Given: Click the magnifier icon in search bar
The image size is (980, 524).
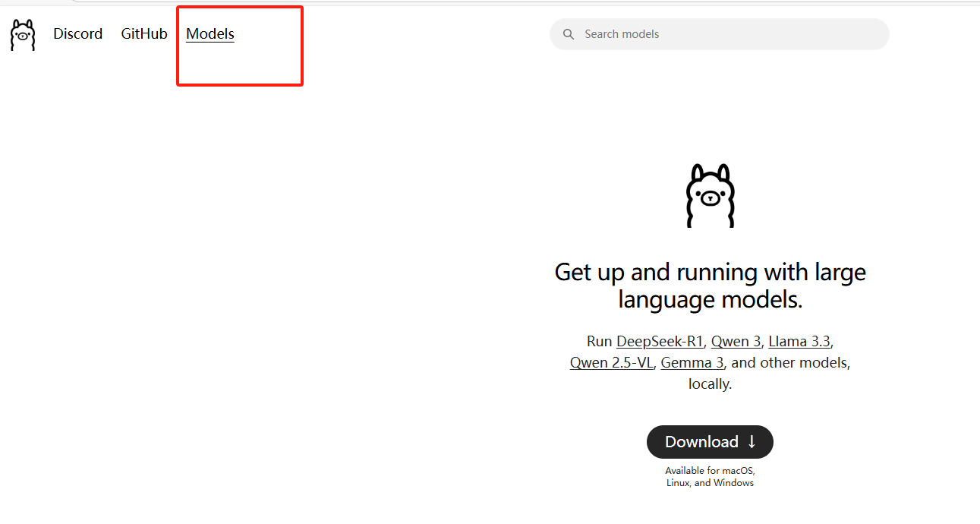Looking at the screenshot, I should pyautogui.click(x=569, y=34).
